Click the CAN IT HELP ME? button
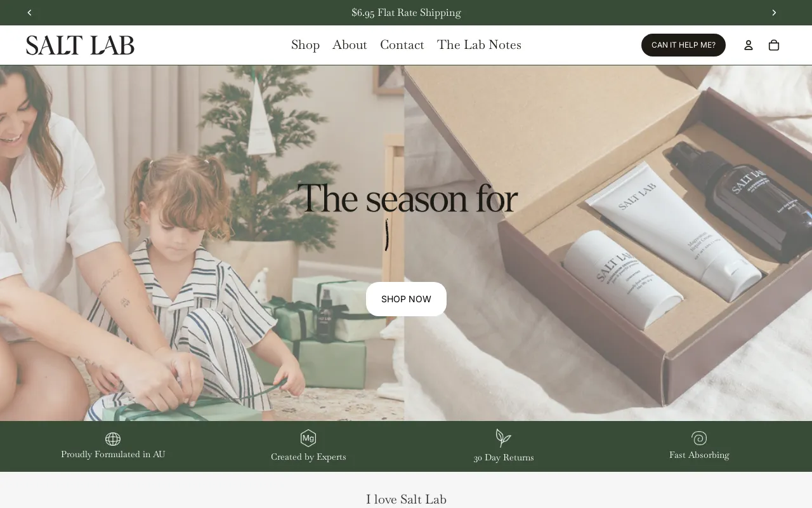Screen dimensions: 812x508 (x=683, y=45)
